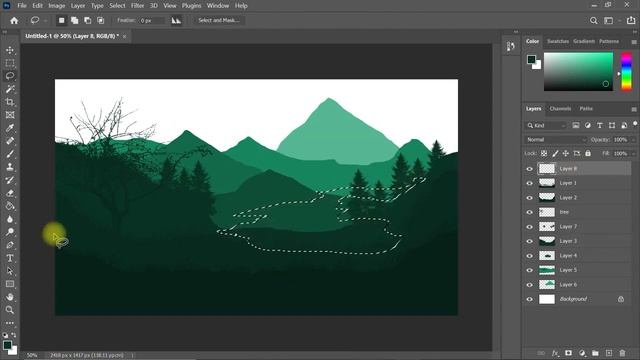Toggle visibility of the tree layer
The image size is (640, 360).
point(529,212)
